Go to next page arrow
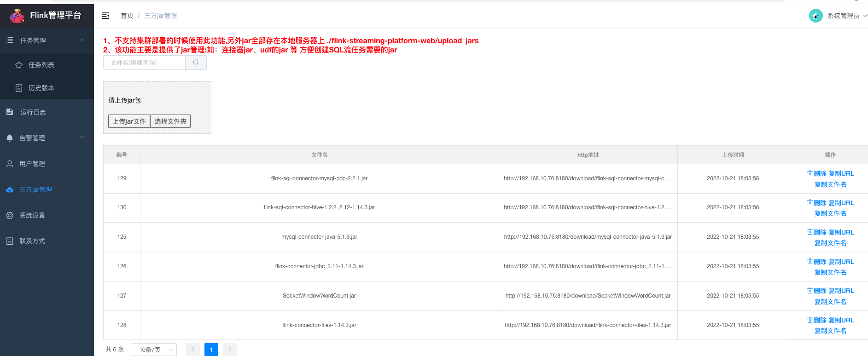The width and height of the screenshot is (868, 356). point(230,350)
